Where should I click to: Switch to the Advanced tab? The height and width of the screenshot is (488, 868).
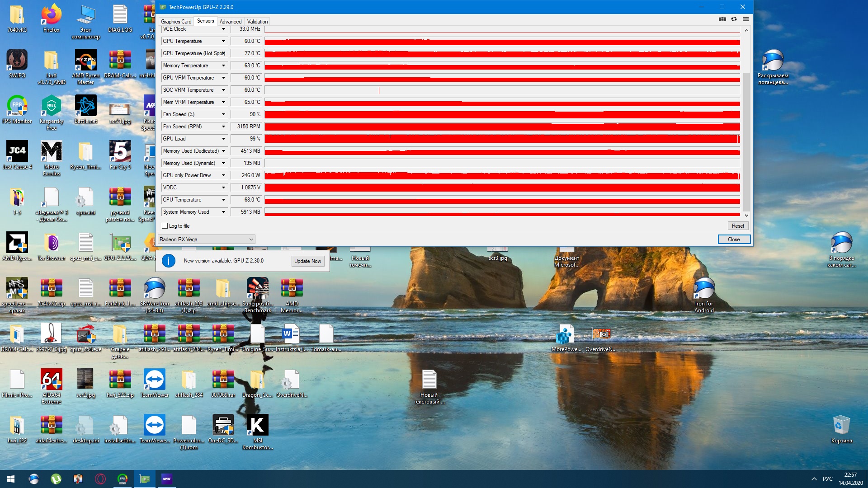[231, 22]
